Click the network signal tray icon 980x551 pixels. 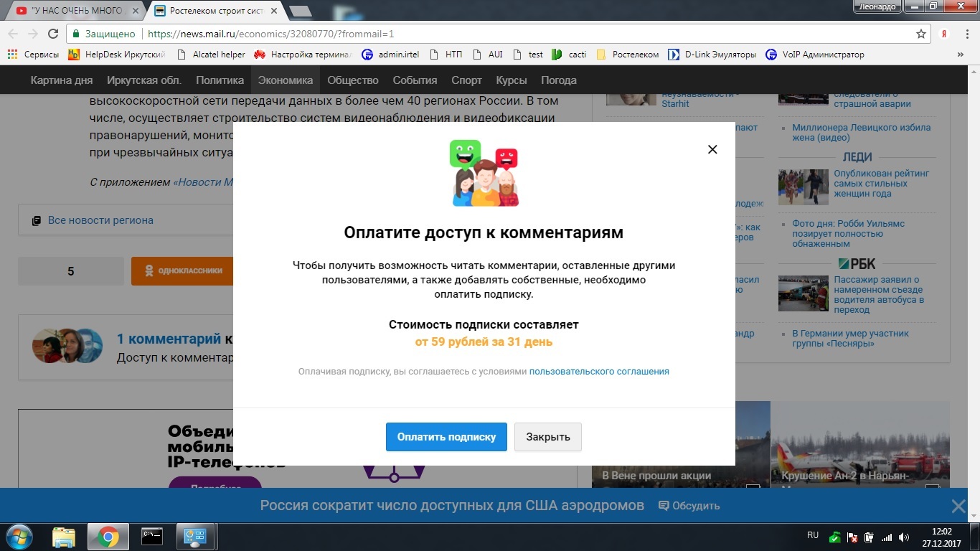[887, 537]
